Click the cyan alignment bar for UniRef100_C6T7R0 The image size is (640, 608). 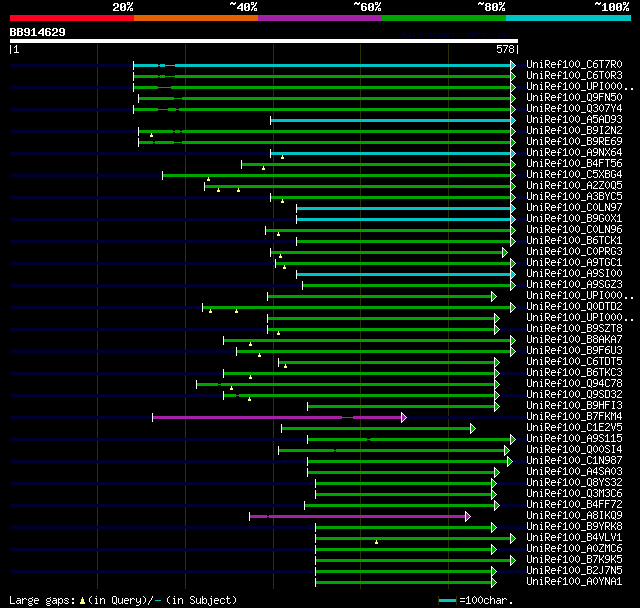coord(322,65)
